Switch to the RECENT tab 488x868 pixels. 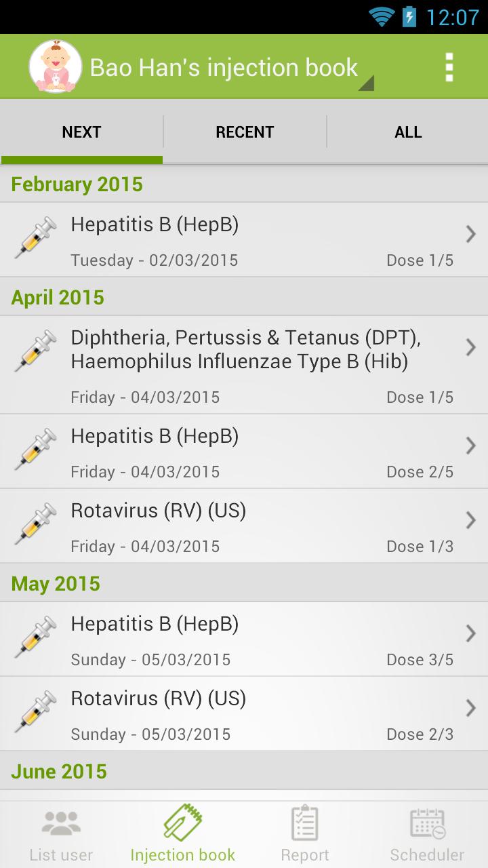point(245,132)
